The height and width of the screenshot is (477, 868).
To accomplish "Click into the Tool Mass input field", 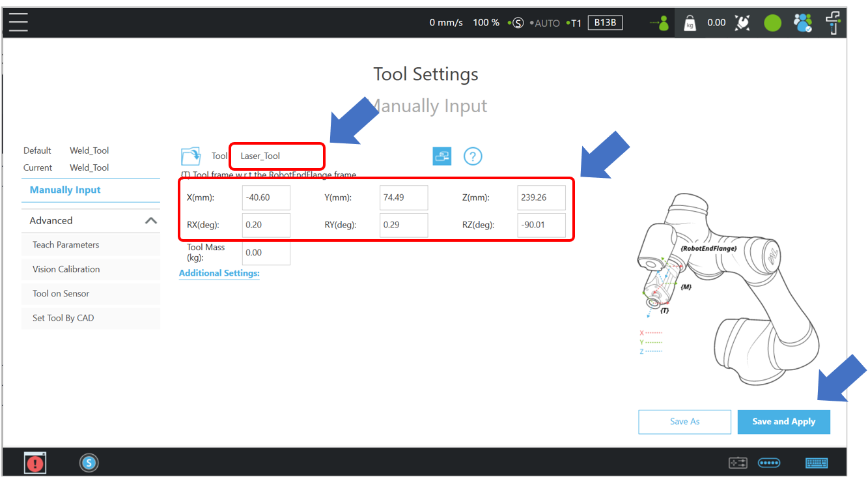I will point(266,253).
